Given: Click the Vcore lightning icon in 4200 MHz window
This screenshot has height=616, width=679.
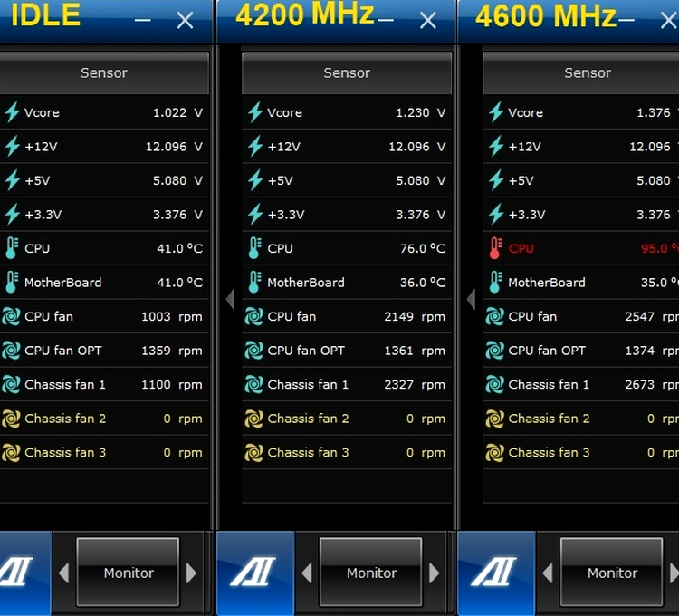Looking at the screenshot, I should [255, 112].
